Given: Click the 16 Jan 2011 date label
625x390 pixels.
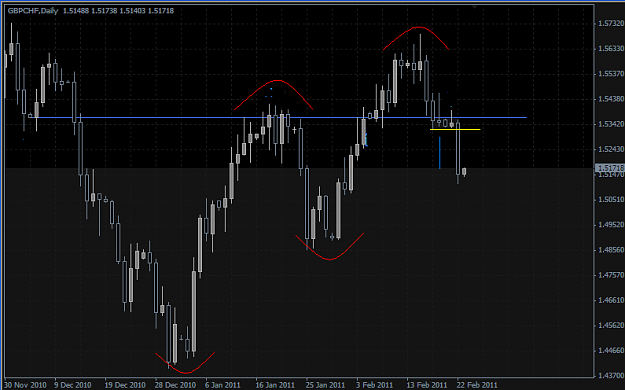Looking at the screenshot, I should pyautogui.click(x=275, y=385).
